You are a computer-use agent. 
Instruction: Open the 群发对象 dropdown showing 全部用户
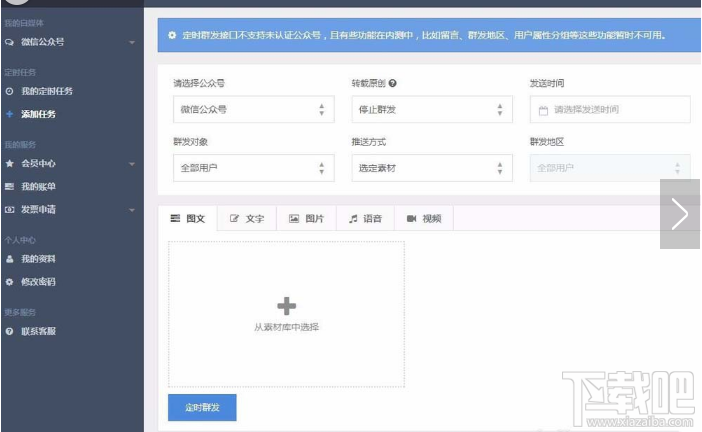pyautogui.click(x=254, y=168)
